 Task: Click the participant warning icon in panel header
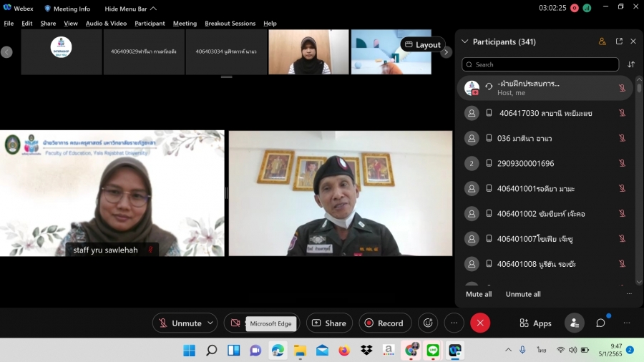(602, 41)
